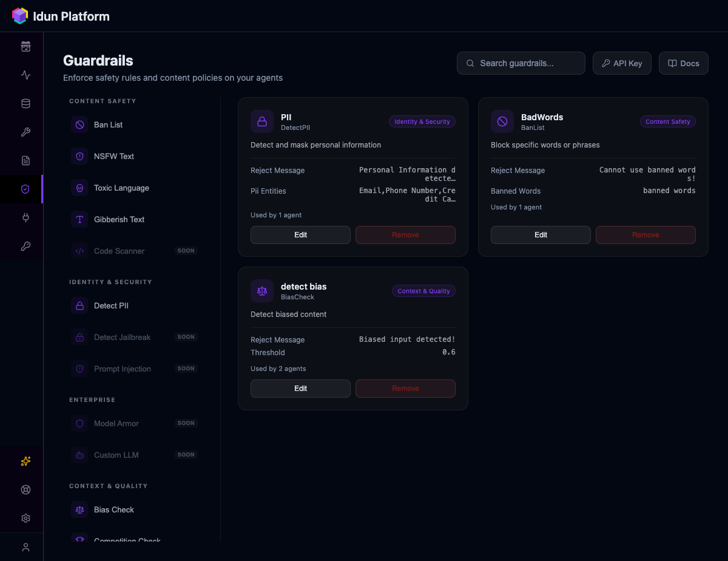
Task: Open the API Key button
Action: [x=622, y=63]
